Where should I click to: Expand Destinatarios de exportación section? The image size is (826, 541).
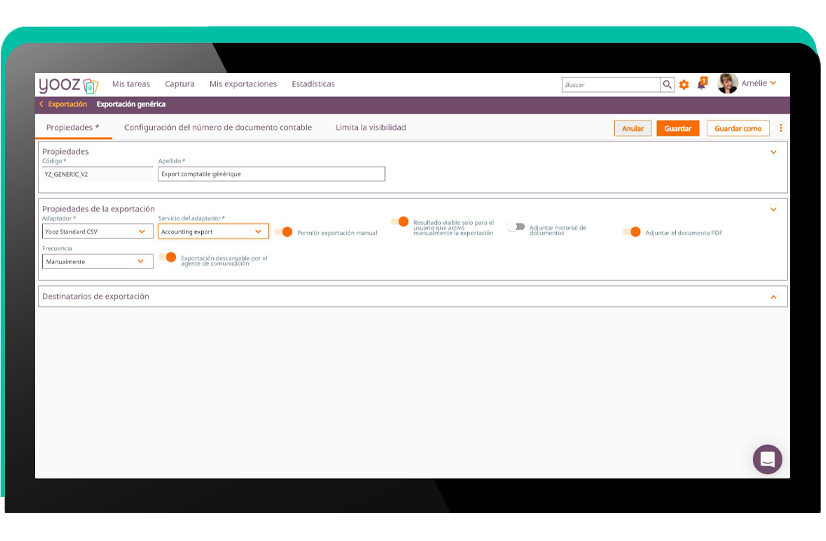773,297
